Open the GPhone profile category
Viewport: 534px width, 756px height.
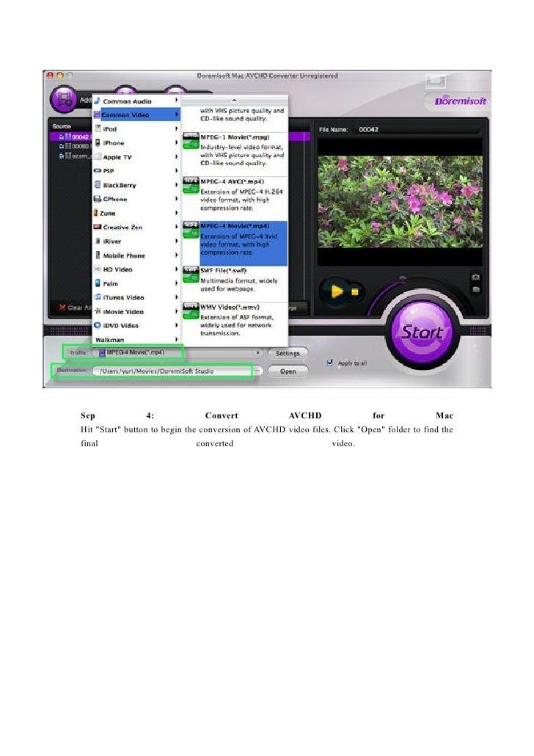point(136,199)
